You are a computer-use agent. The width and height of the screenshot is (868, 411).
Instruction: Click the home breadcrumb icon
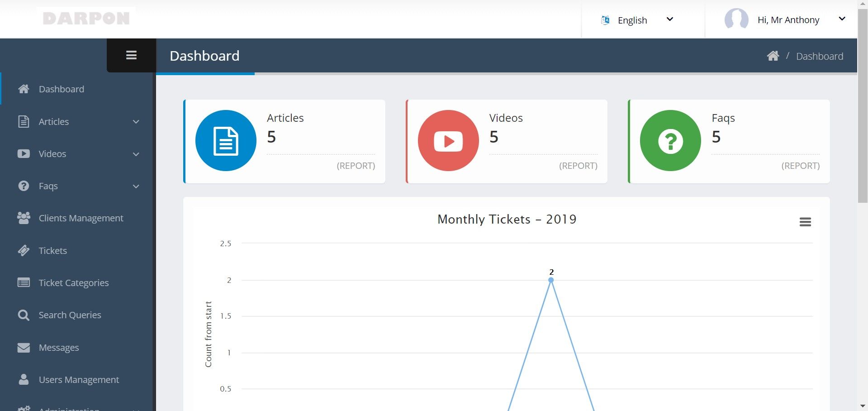click(773, 56)
